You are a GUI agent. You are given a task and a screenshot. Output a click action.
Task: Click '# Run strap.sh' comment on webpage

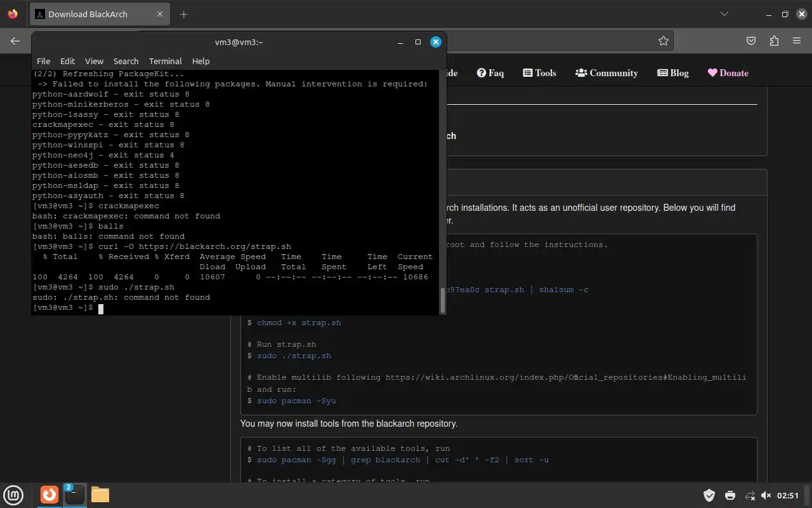click(282, 344)
